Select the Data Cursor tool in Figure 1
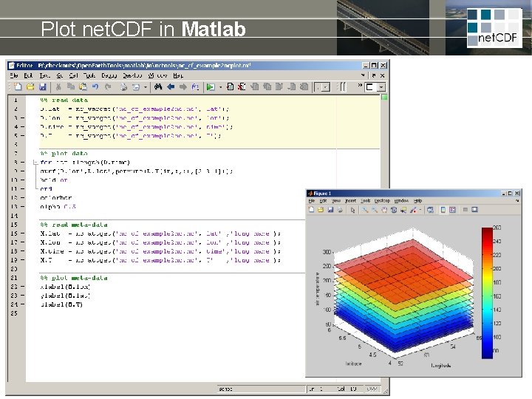The width and height of the screenshot is (532, 399). pyautogui.click(x=403, y=210)
